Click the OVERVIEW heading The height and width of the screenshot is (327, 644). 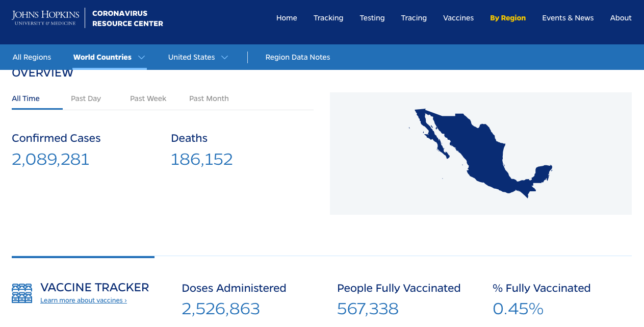click(43, 73)
